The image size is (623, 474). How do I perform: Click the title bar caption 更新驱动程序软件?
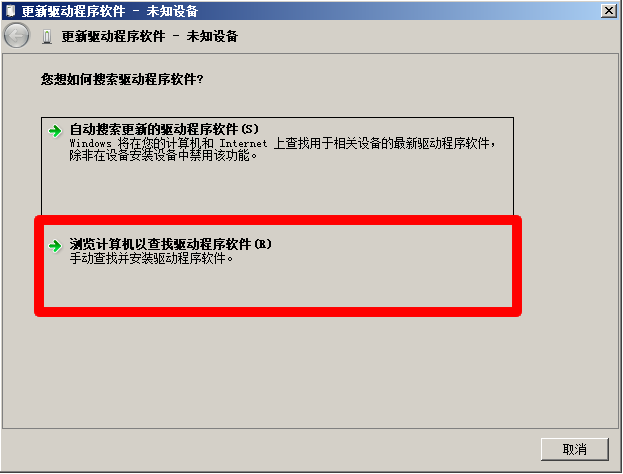(x=74, y=11)
